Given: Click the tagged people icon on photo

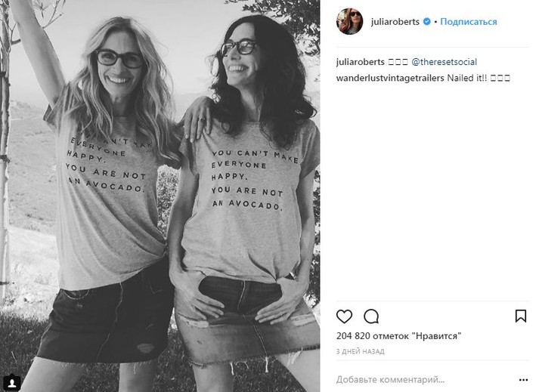Looking at the screenshot, I should (x=13, y=382).
